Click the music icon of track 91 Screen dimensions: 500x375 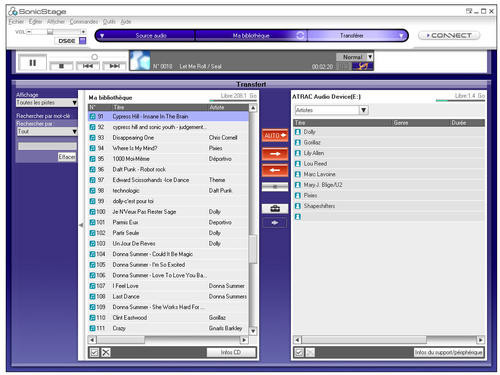coord(92,117)
